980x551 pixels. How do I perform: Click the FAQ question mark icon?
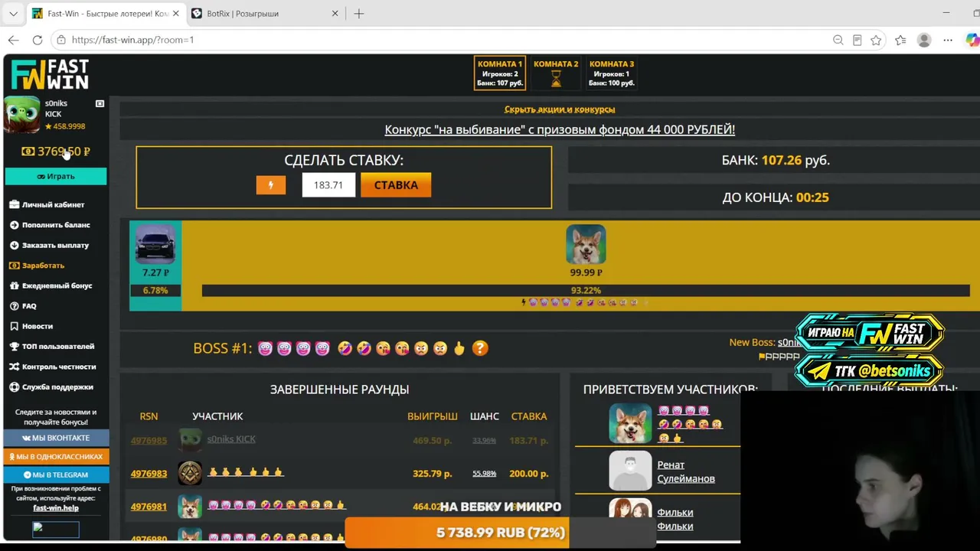point(15,306)
